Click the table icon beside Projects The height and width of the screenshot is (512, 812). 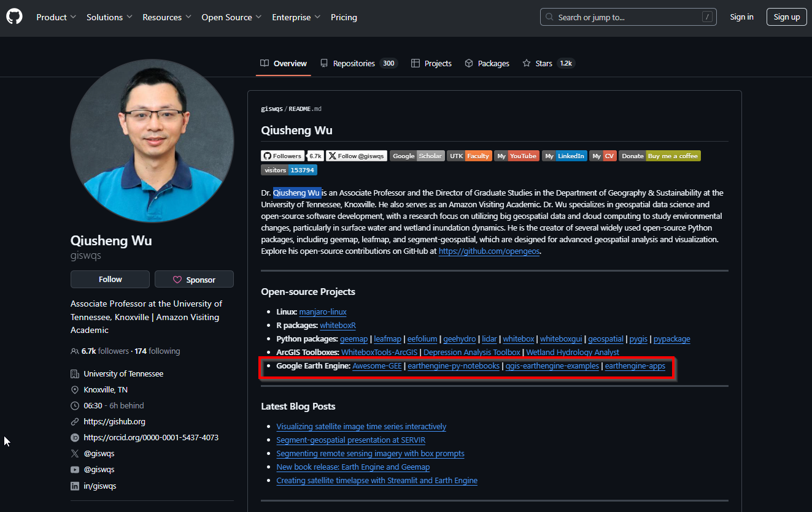(416, 63)
